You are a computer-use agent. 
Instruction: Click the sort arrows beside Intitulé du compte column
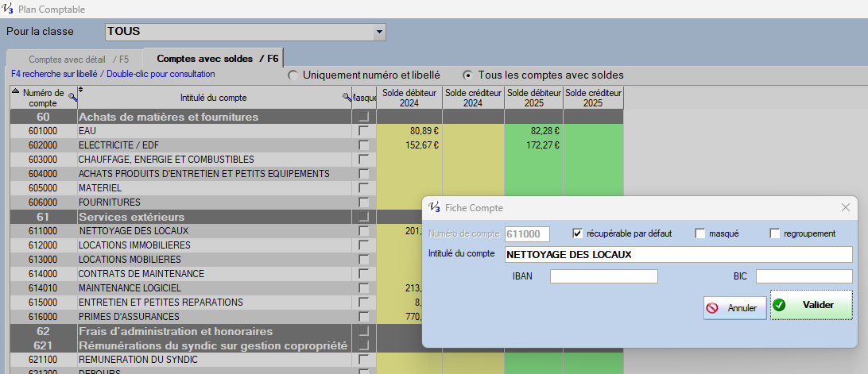click(80, 91)
